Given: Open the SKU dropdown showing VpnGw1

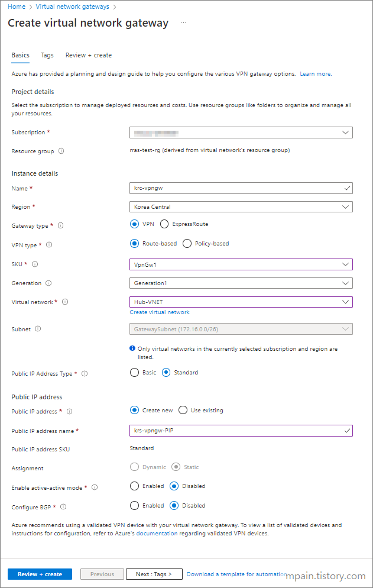Looking at the screenshot, I should coord(241,264).
